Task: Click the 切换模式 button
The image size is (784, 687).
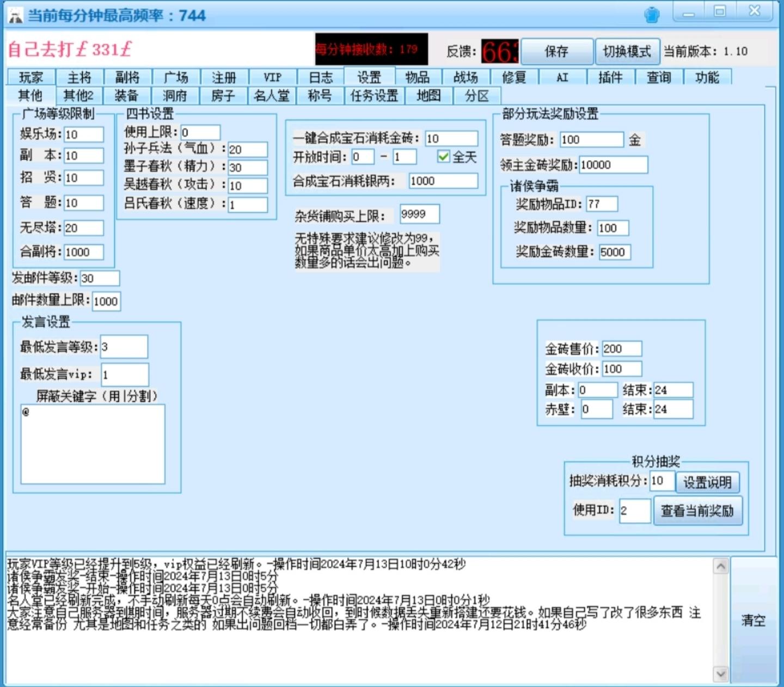Action: pos(627,51)
